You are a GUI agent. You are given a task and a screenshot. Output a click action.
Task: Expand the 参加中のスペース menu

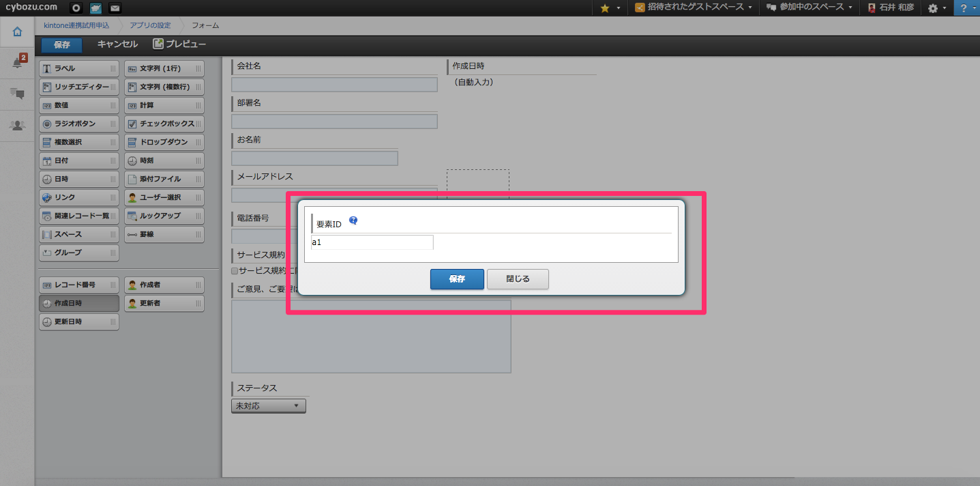click(809, 8)
